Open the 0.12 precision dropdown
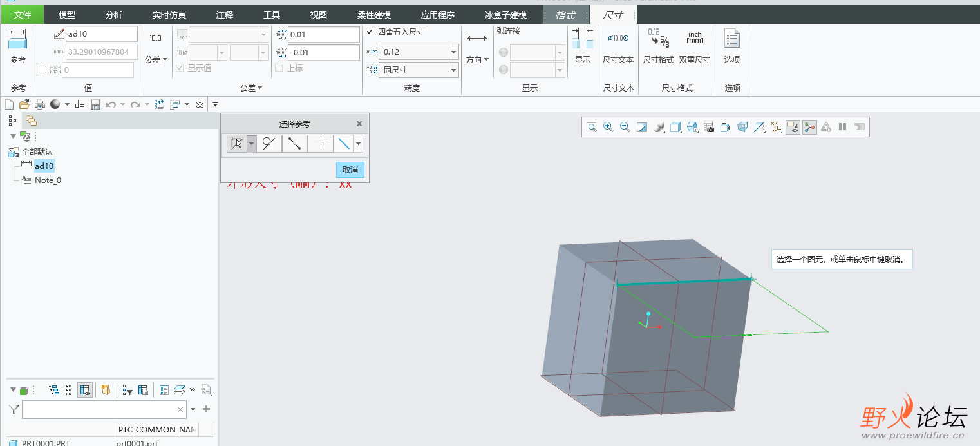980x446 pixels. click(x=453, y=52)
